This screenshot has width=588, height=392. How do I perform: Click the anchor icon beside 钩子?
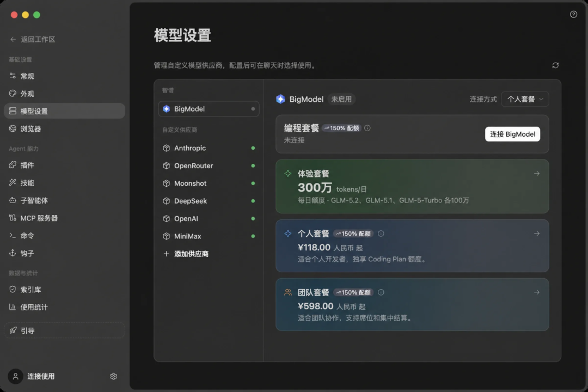point(13,253)
